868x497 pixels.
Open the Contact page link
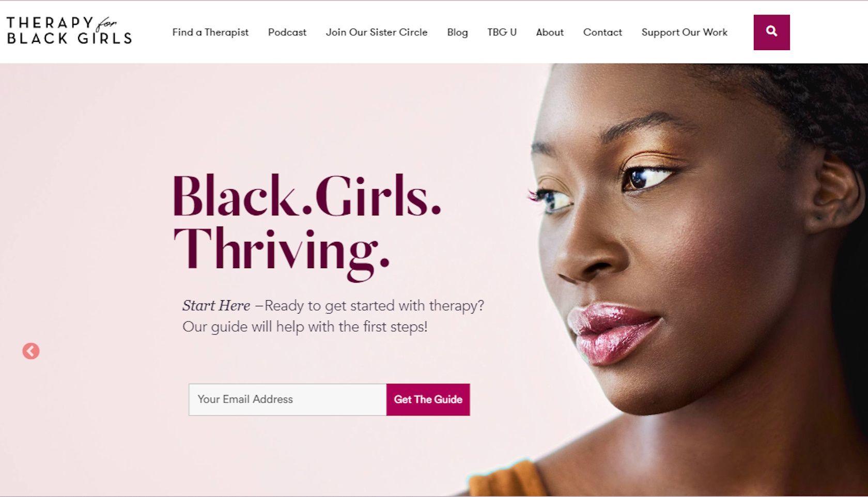point(602,32)
